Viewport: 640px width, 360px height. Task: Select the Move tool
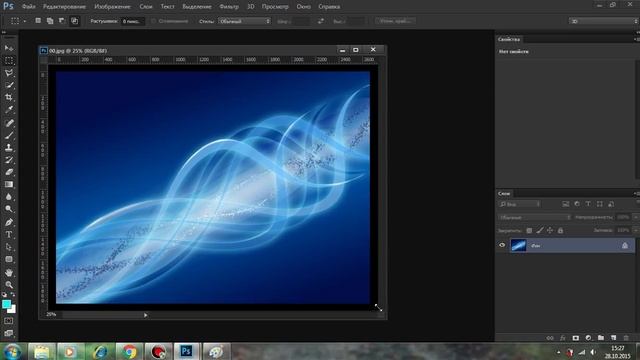(9, 48)
